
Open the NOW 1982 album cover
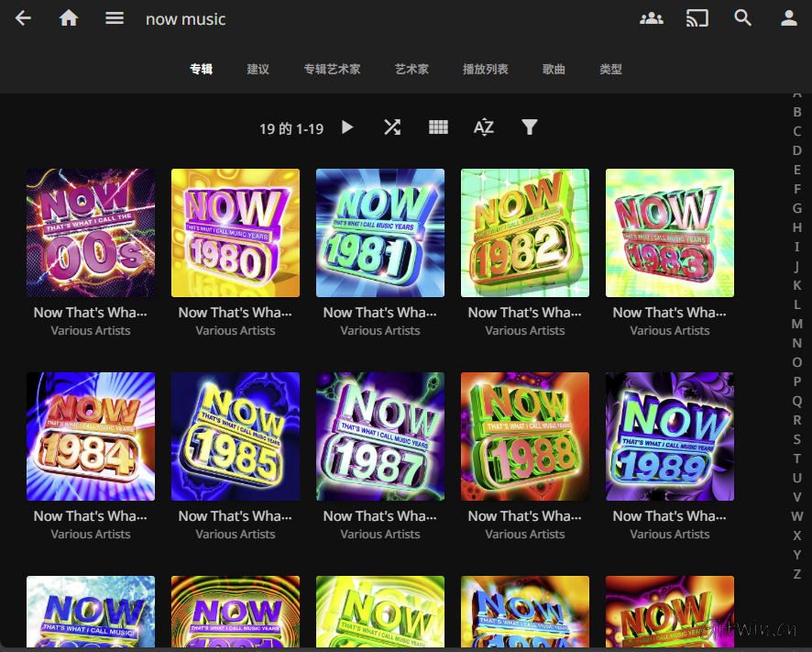[x=525, y=233]
